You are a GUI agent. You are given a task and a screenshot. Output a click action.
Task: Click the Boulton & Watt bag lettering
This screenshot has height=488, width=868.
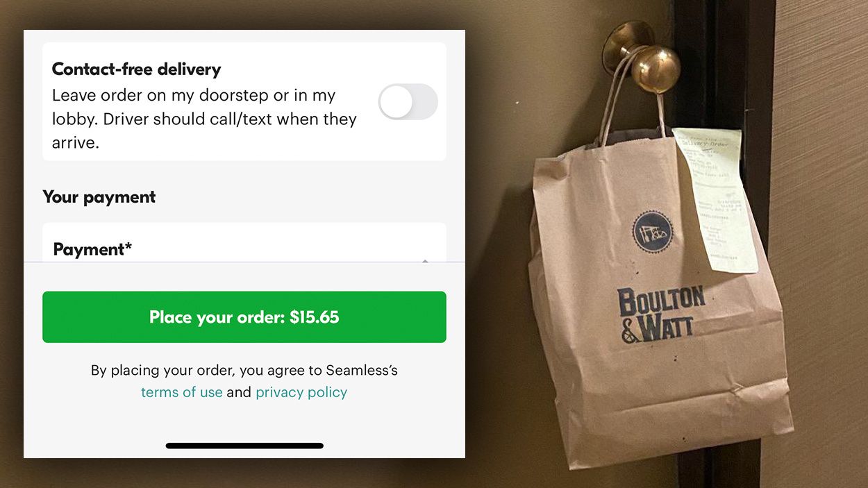click(660, 313)
